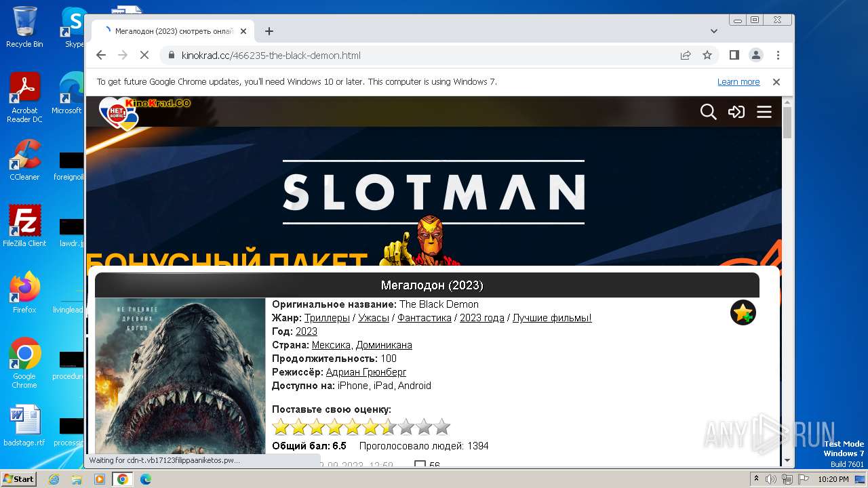The width and height of the screenshot is (868, 488).
Task: Open the tab search chevron
Action: point(714,31)
